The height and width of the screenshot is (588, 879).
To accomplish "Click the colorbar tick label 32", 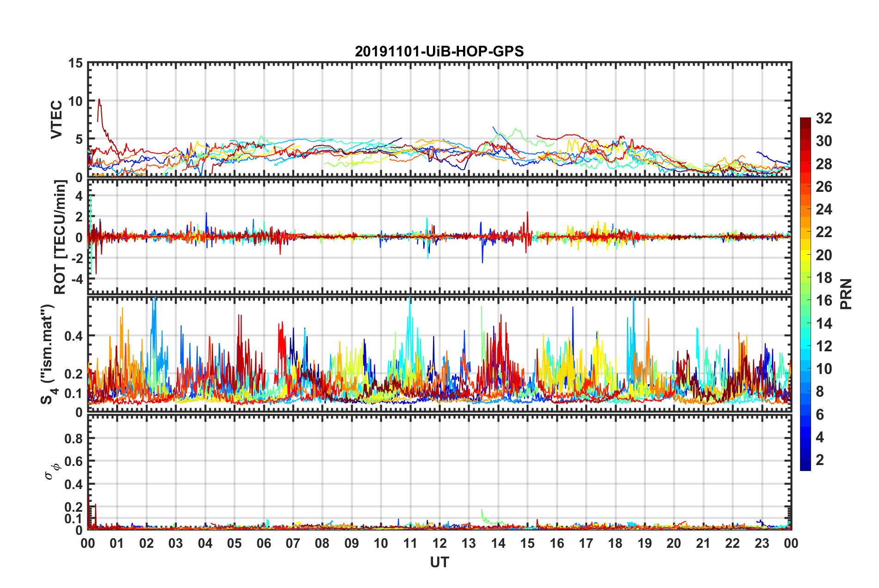I will tap(824, 118).
